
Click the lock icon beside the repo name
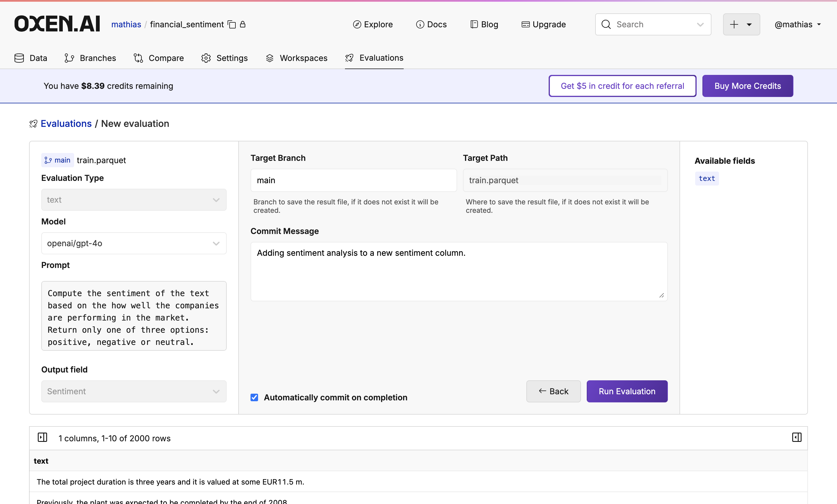pyautogui.click(x=243, y=24)
